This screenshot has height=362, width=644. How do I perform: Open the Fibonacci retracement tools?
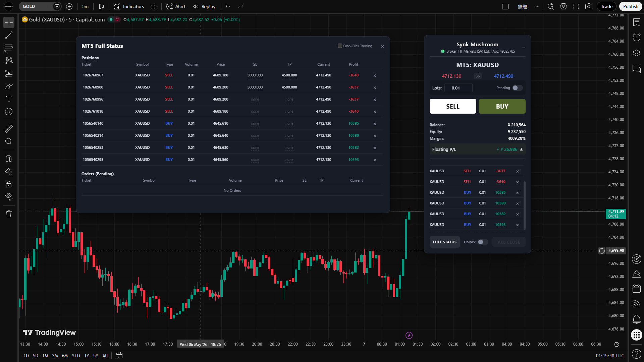pyautogui.click(x=9, y=48)
